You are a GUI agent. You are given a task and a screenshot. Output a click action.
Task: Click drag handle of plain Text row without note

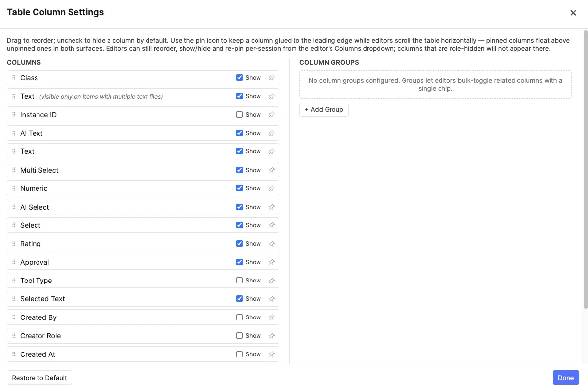click(13, 151)
